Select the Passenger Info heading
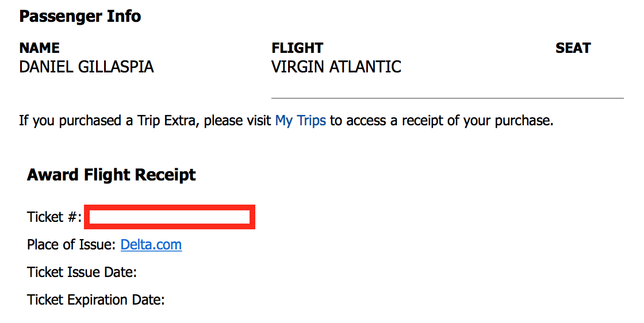 (x=80, y=17)
